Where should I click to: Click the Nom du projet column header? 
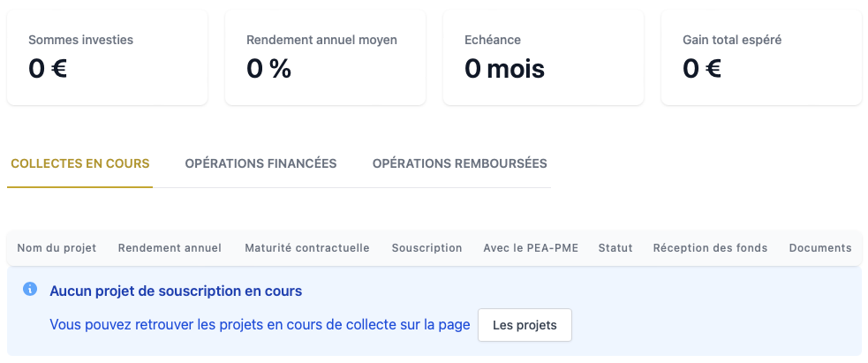pyautogui.click(x=57, y=248)
